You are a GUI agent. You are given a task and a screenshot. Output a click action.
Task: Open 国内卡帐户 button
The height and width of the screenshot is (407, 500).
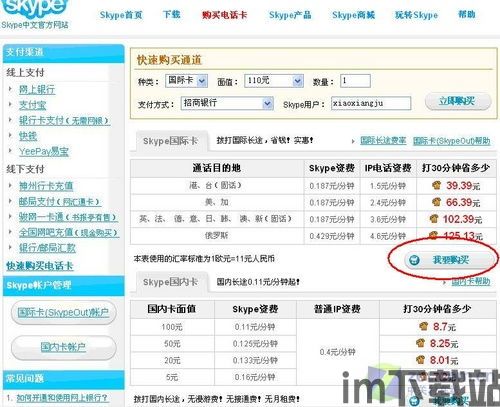click(63, 347)
